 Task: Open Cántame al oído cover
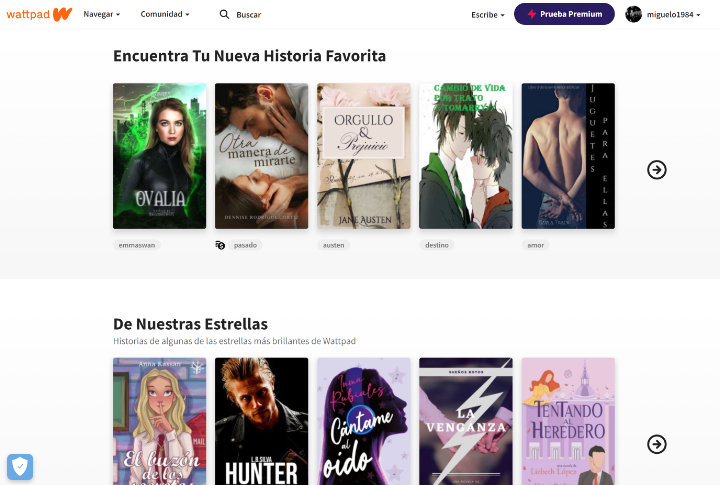point(364,421)
